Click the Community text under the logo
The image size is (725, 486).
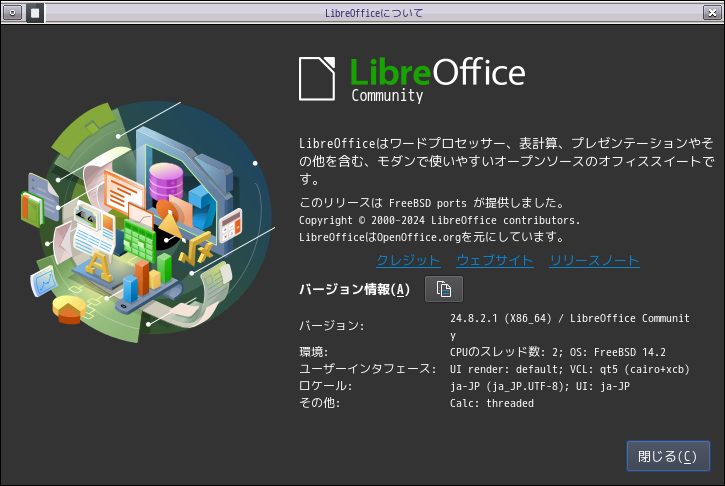coord(387,96)
